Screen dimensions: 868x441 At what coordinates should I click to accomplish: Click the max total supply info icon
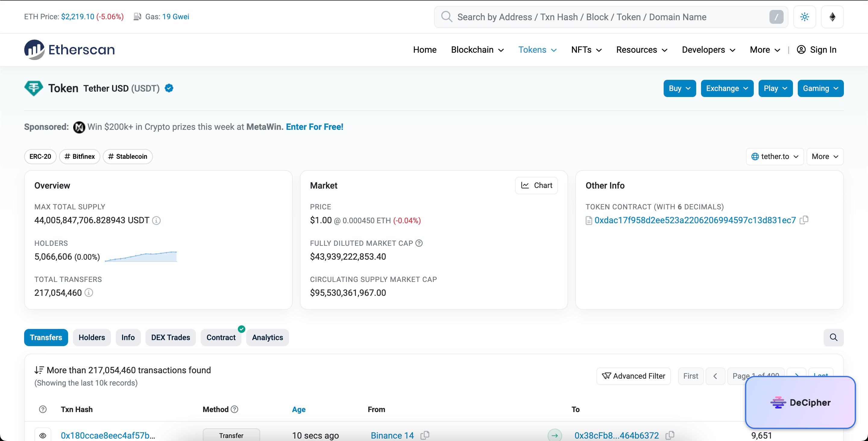tap(156, 220)
